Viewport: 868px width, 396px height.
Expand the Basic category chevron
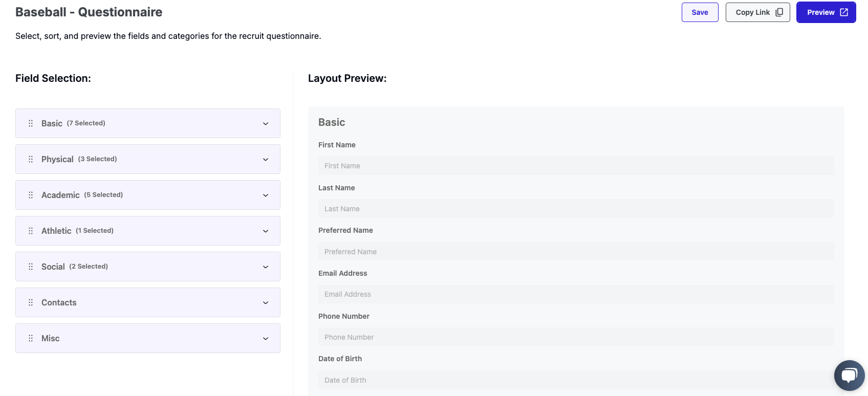(266, 123)
